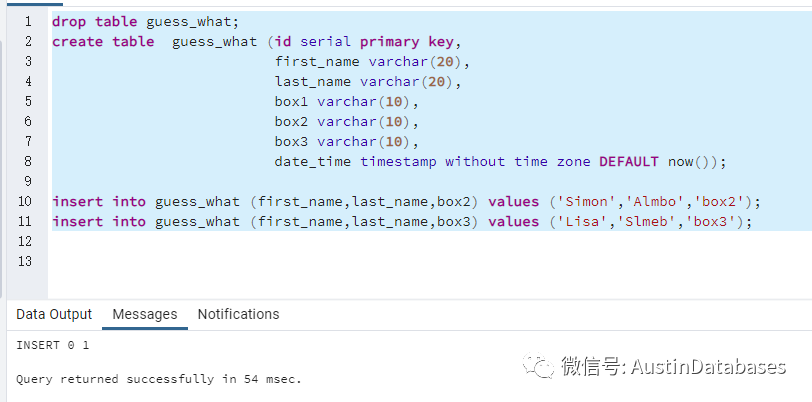Click line number 8 in the gutter

coord(27,161)
